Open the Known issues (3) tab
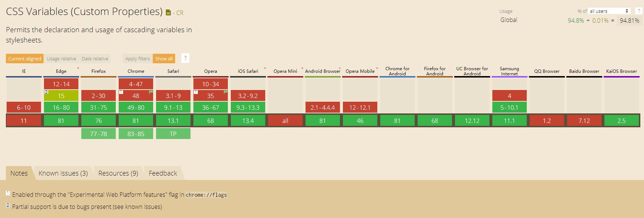644x218 pixels. 63,173
